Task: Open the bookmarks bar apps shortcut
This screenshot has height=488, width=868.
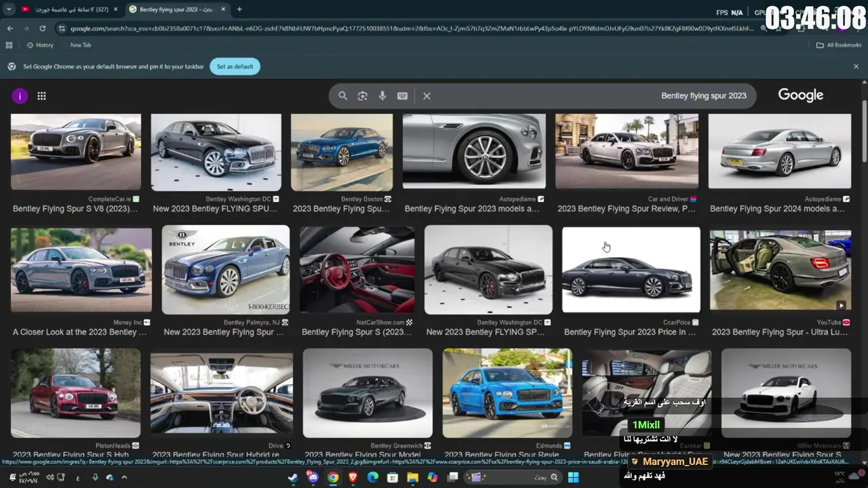Action: pos(9,45)
